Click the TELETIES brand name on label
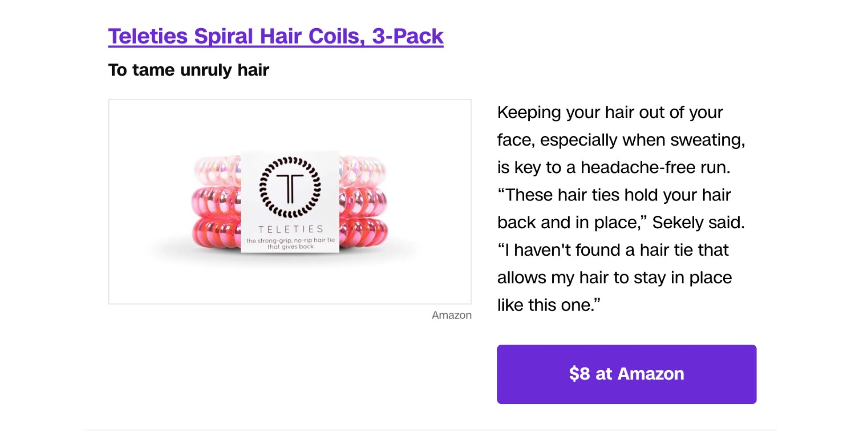Image resolution: width=868 pixels, height=431 pixels. (x=290, y=229)
